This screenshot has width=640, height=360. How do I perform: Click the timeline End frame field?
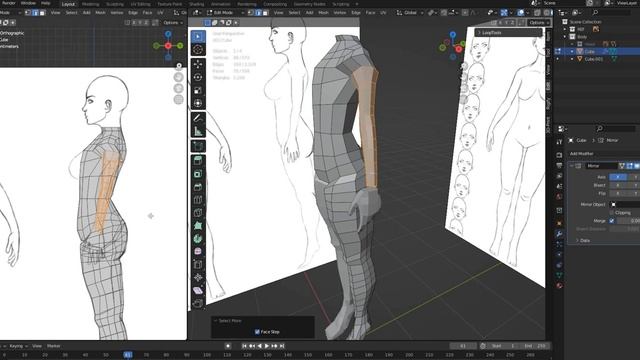tap(535, 346)
